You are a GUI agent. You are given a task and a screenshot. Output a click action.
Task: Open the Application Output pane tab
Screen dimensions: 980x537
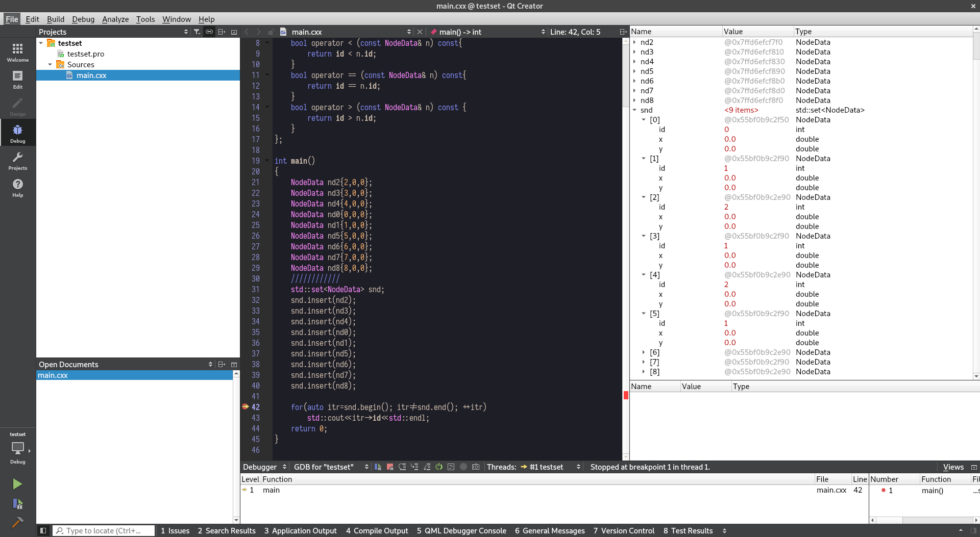point(300,530)
